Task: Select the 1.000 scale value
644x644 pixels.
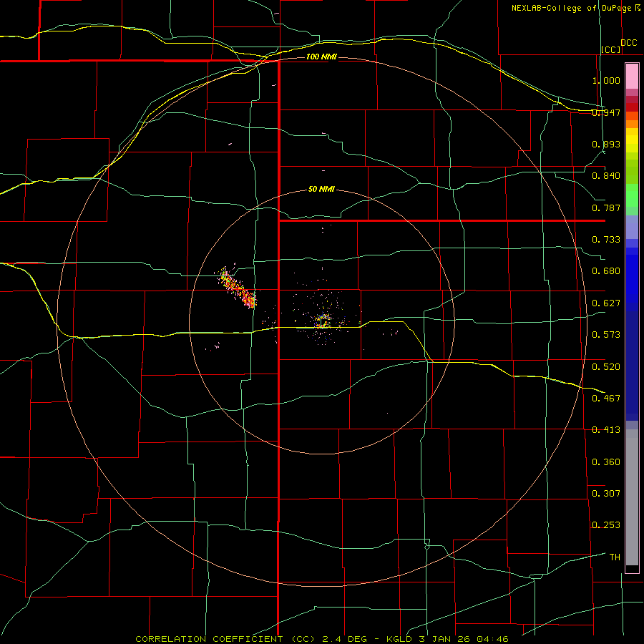Action: click(606, 80)
